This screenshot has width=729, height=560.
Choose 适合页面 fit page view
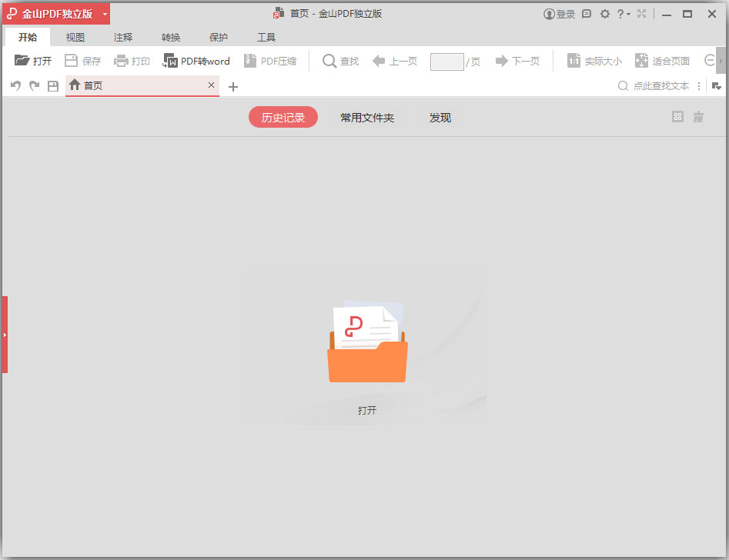(x=662, y=61)
